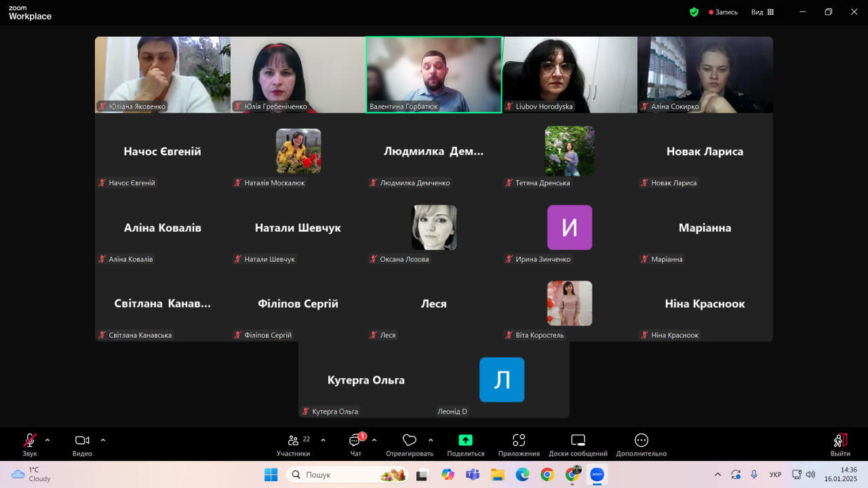Screen dimensions: 868x488
Task: Open the Чат panel
Action: coord(355,445)
